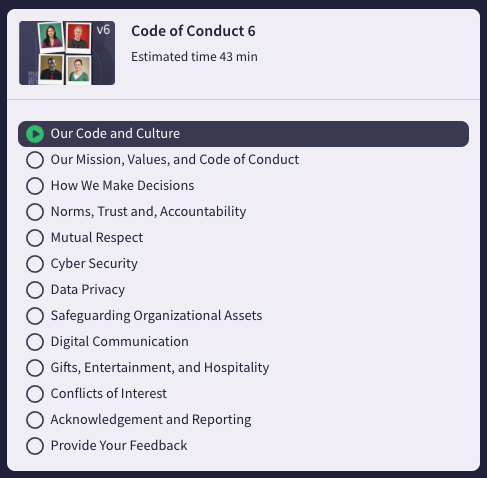This screenshot has width=487, height=478.
Task: Open the Our Code and Culture lesson
Action: pos(243,134)
